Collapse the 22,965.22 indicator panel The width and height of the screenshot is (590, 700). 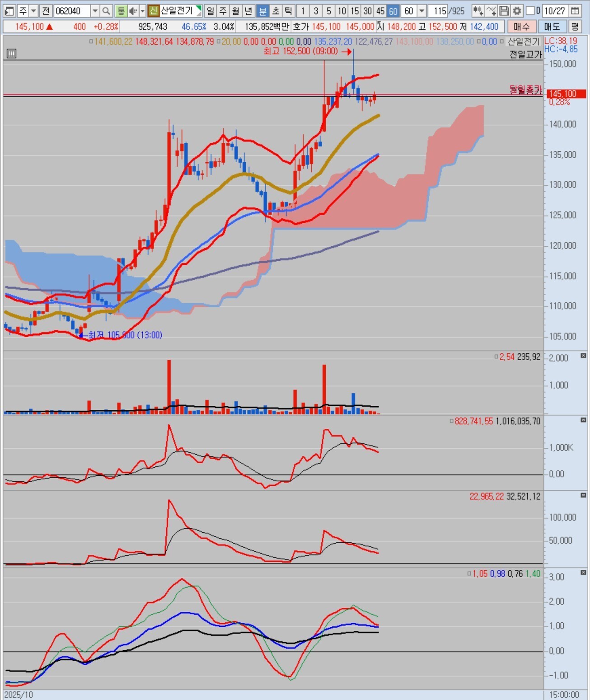(x=583, y=495)
